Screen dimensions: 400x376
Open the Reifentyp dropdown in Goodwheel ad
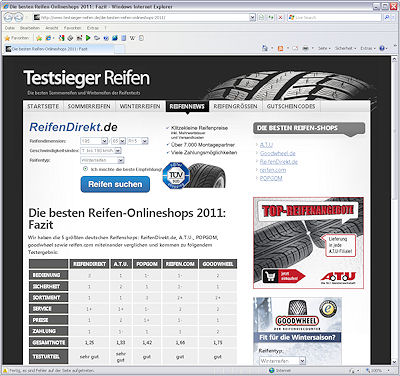pos(282,361)
